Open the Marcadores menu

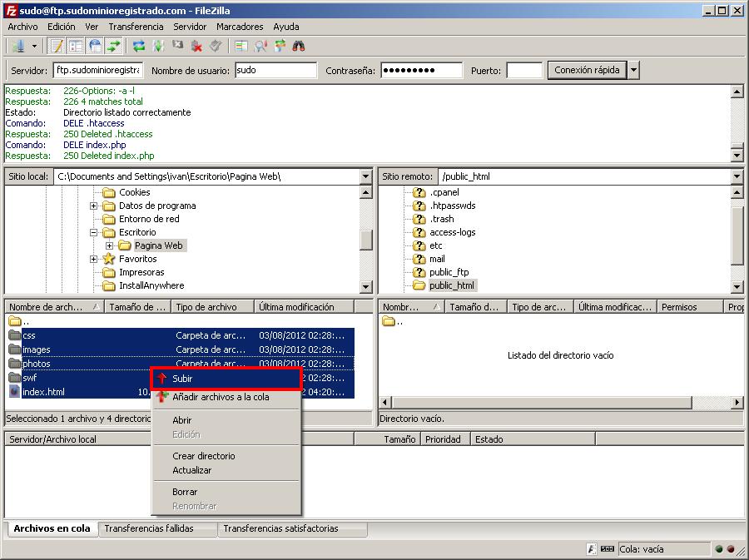click(240, 27)
